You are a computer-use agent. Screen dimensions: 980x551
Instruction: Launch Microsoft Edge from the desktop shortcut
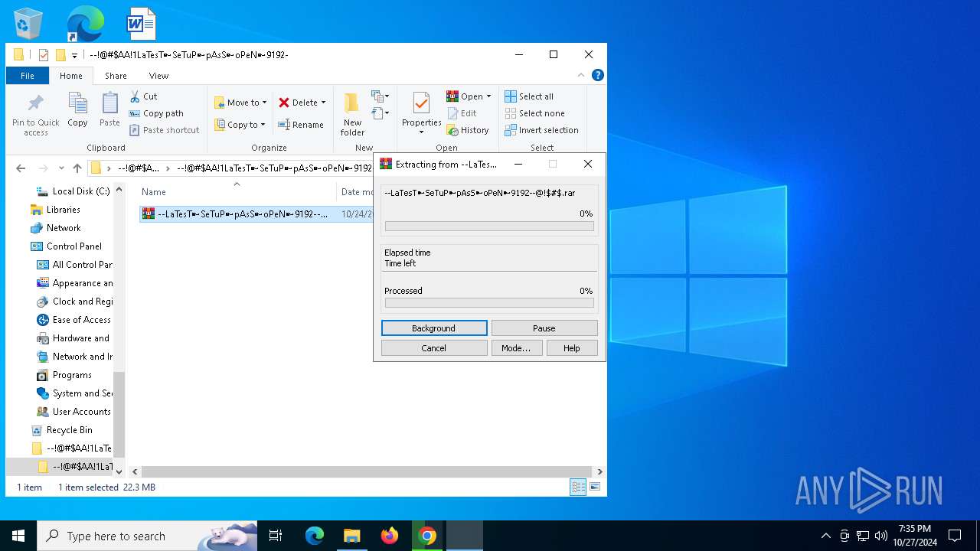click(x=85, y=23)
